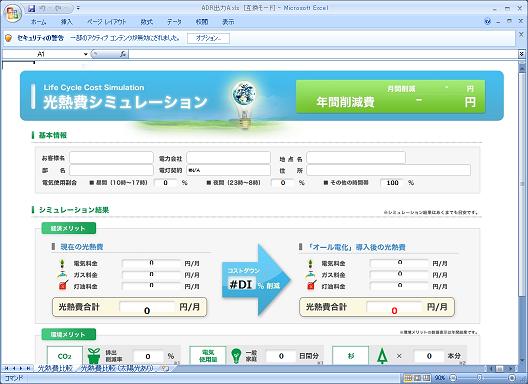Click the 杉 box

coord(351,356)
